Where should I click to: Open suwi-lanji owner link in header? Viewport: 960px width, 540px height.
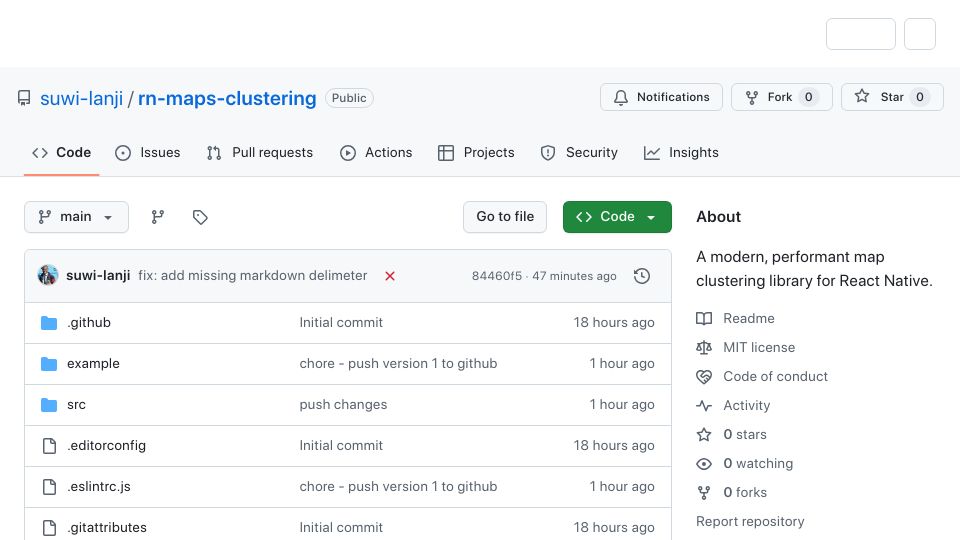tap(81, 98)
